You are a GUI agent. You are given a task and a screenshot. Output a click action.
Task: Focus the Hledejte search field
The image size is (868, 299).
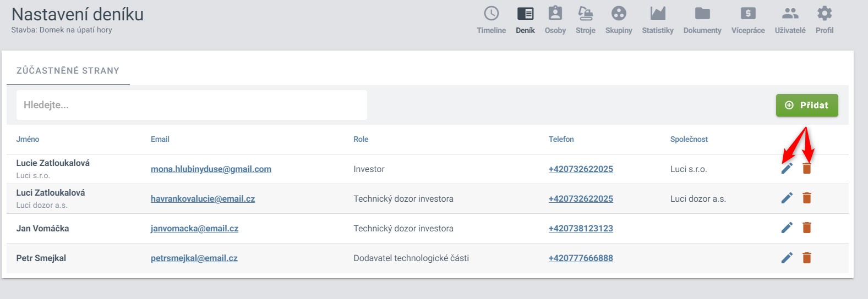point(192,105)
